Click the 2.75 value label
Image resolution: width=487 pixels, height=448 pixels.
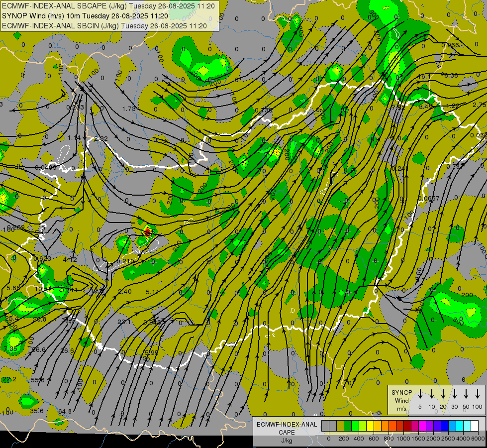pos(480,105)
